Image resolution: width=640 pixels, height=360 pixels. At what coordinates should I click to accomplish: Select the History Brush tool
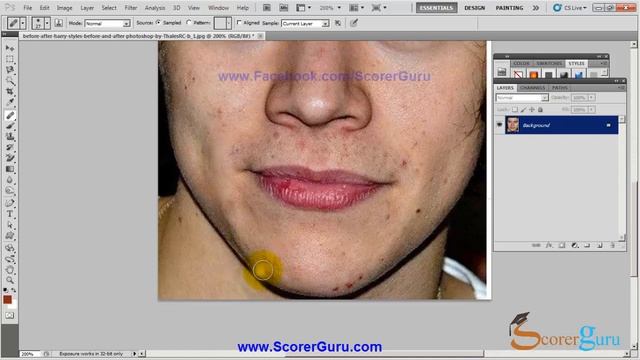[10, 147]
